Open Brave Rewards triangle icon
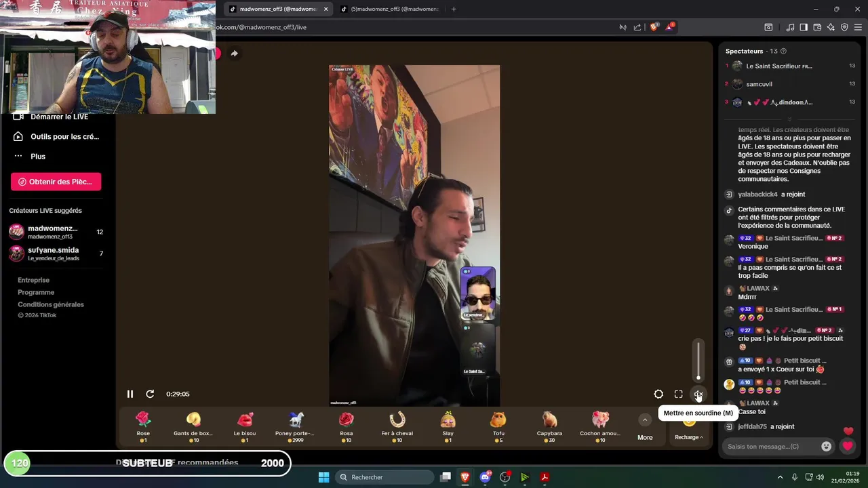 coord(670,27)
